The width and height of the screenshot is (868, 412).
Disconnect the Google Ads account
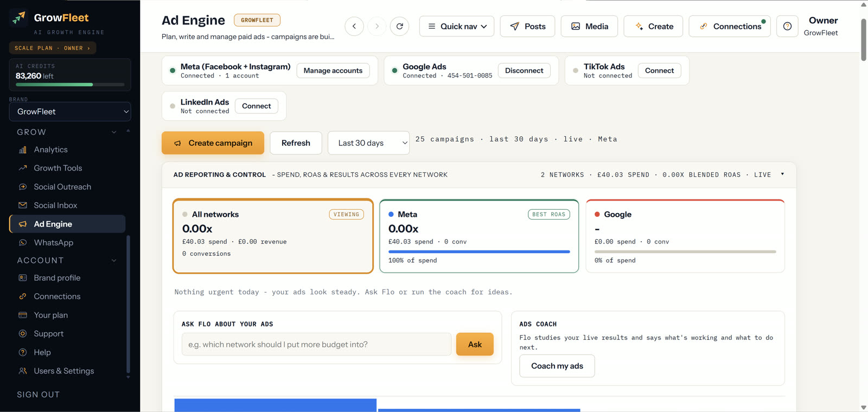524,70
